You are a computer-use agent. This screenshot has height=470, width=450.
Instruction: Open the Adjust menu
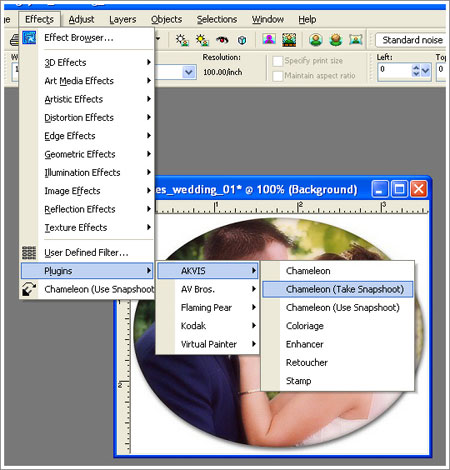pyautogui.click(x=81, y=19)
